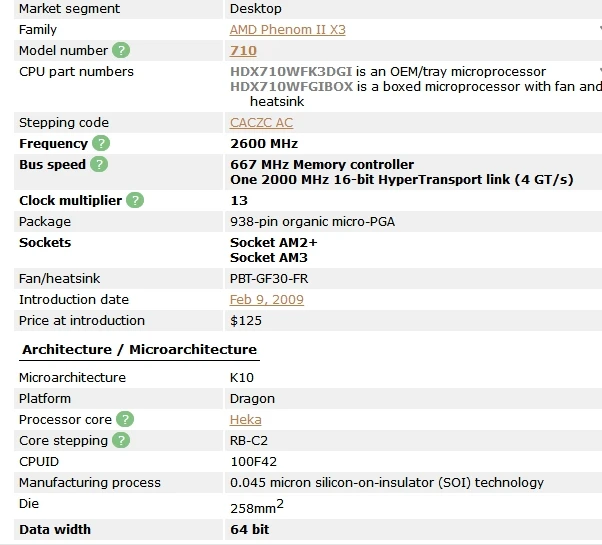Click the CPUID value 100F42

(253, 462)
